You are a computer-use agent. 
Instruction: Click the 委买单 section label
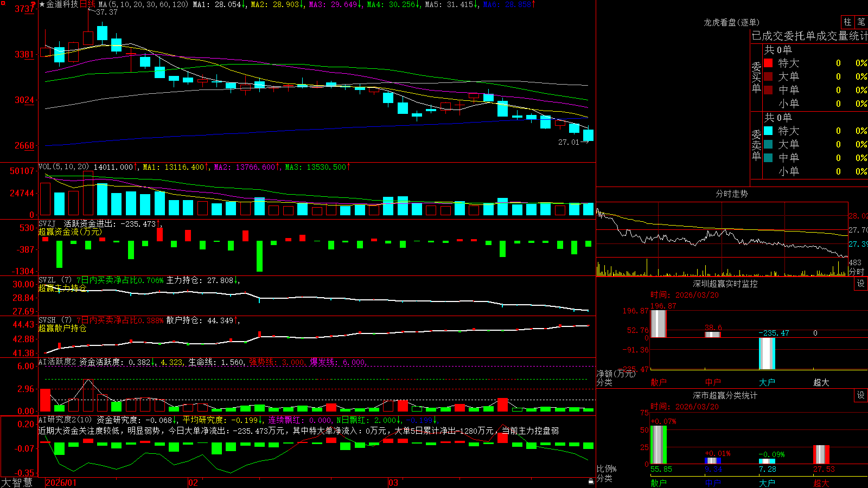756,78
